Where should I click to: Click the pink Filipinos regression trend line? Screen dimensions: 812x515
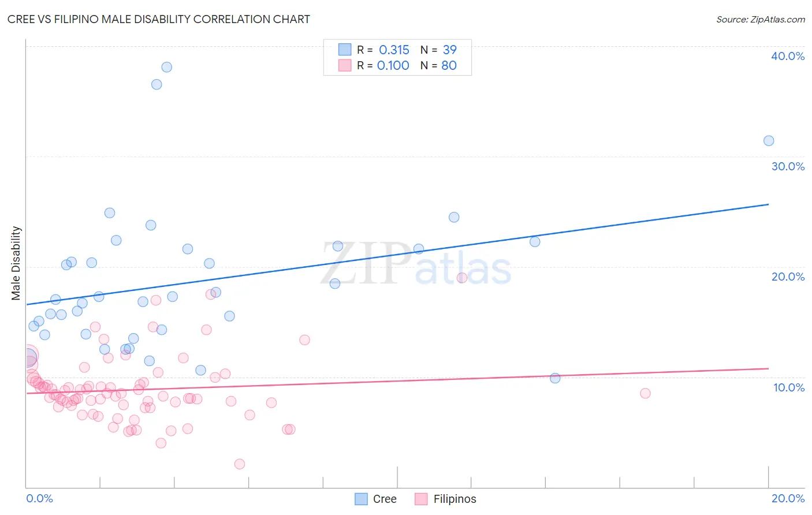coord(397,381)
